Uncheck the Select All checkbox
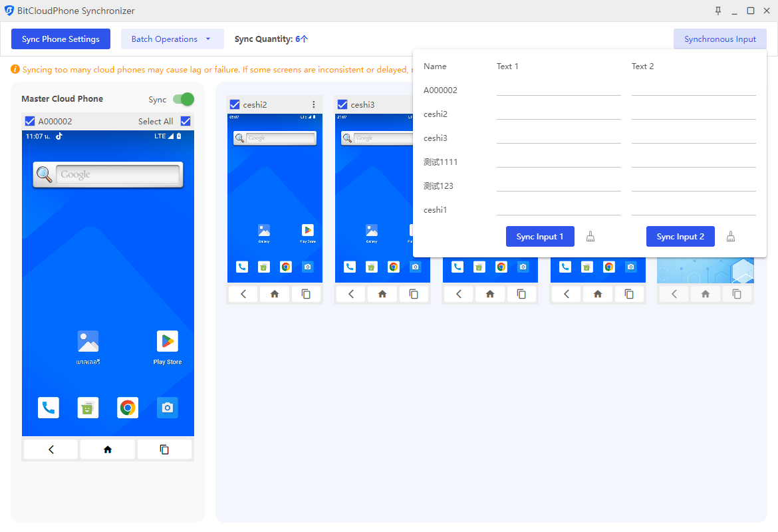 (x=186, y=121)
